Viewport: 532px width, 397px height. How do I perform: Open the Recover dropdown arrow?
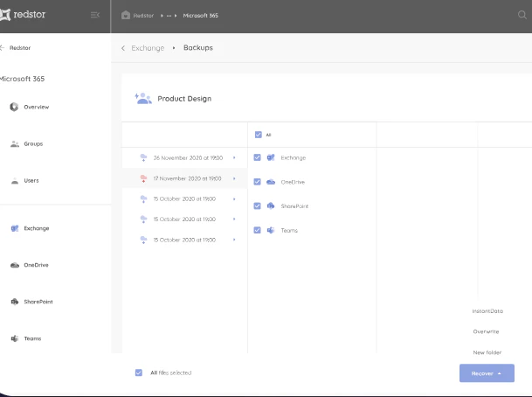(x=500, y=373)
